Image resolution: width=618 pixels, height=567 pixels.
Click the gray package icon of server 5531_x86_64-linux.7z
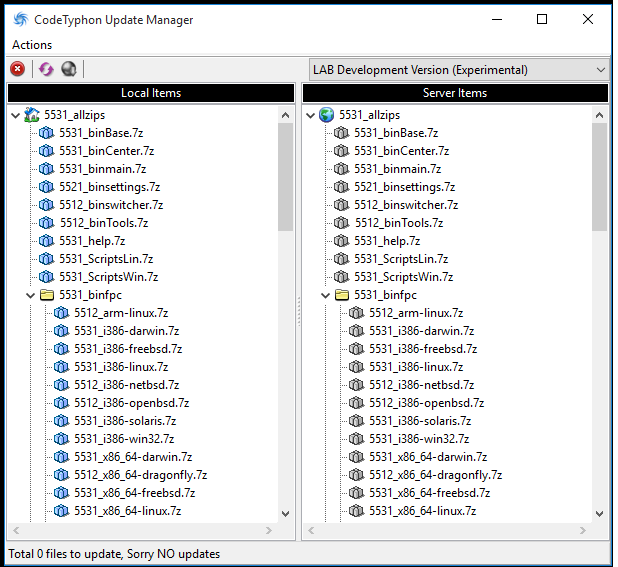pyautogui.click(x=356, y=511)
